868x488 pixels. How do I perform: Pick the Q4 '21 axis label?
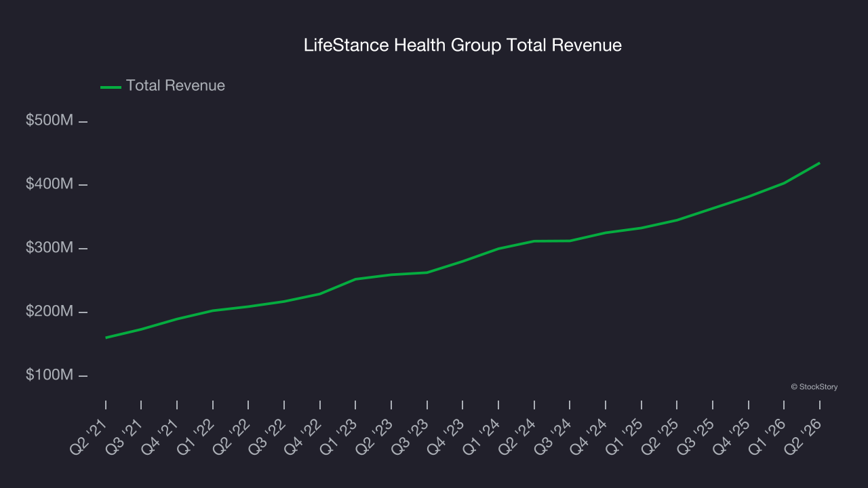coord(161,436)
